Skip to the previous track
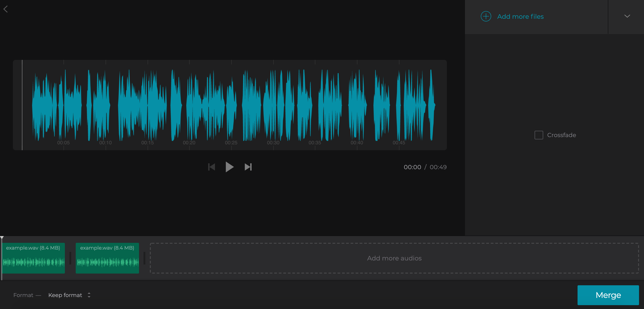This screenshot has width=644, height=309. point(211,167)
